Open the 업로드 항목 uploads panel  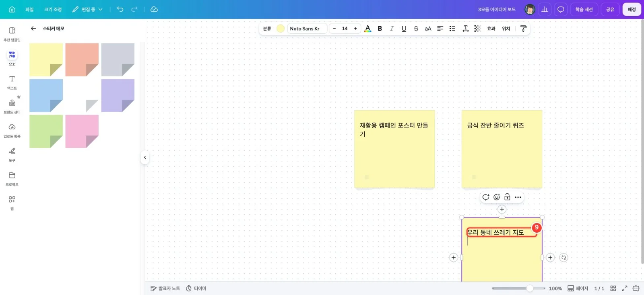12,131
